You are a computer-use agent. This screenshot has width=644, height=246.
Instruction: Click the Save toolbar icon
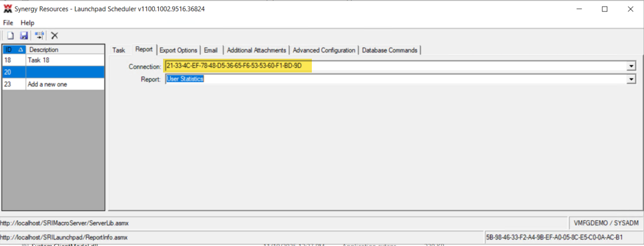(24, 36)
